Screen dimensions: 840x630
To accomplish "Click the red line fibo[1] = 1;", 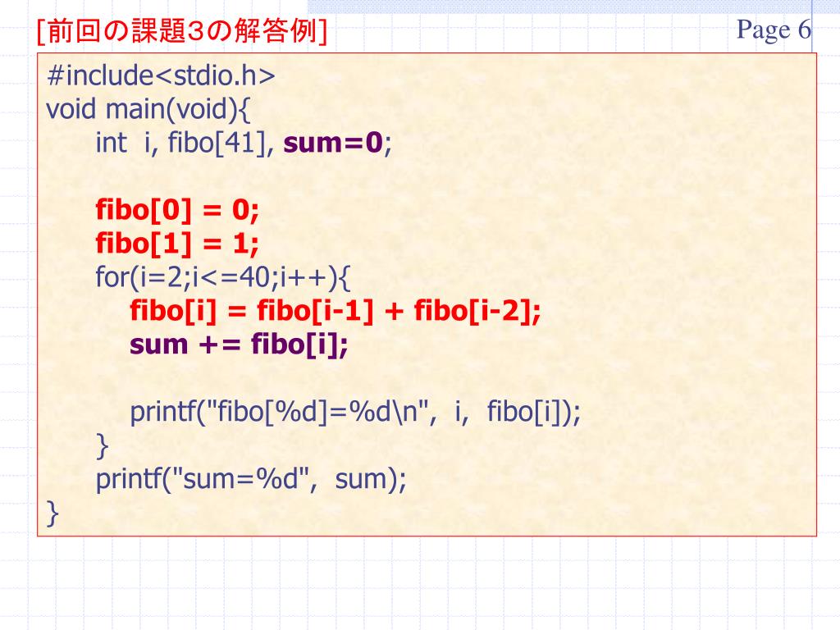I will (x=177, y=243).
